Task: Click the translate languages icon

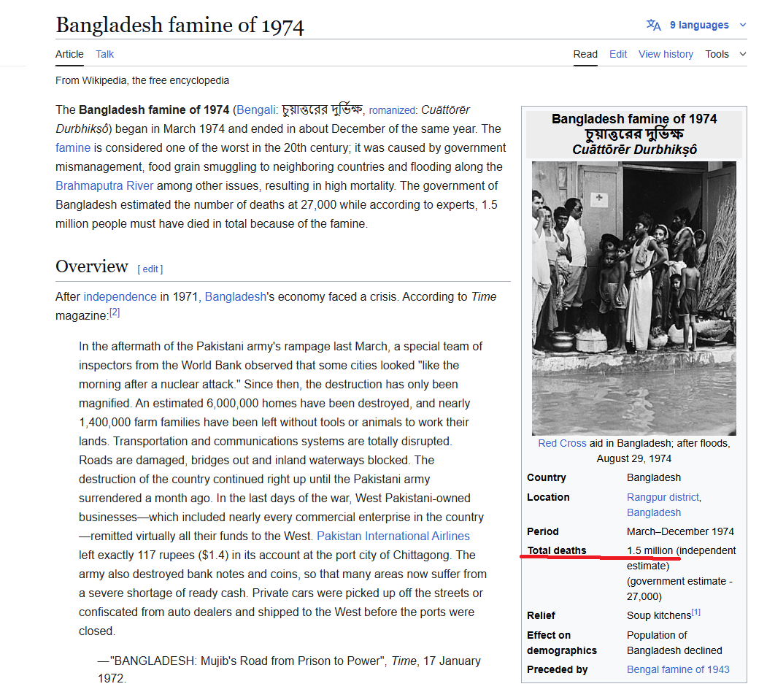Action: coord(653,25)
